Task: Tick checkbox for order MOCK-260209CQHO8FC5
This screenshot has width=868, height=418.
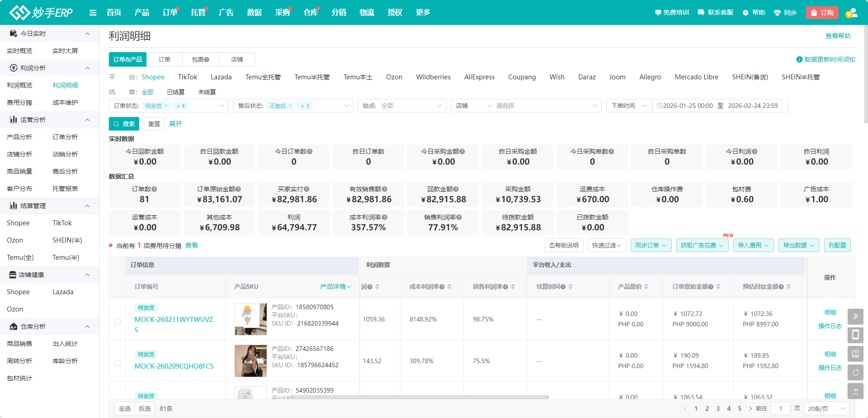Action: click(117, 364)
